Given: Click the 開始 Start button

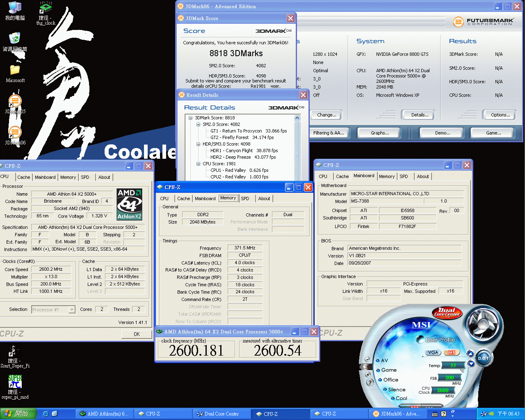Looking at the screenshot, I should pyautogui.click(x=18, y=414).
